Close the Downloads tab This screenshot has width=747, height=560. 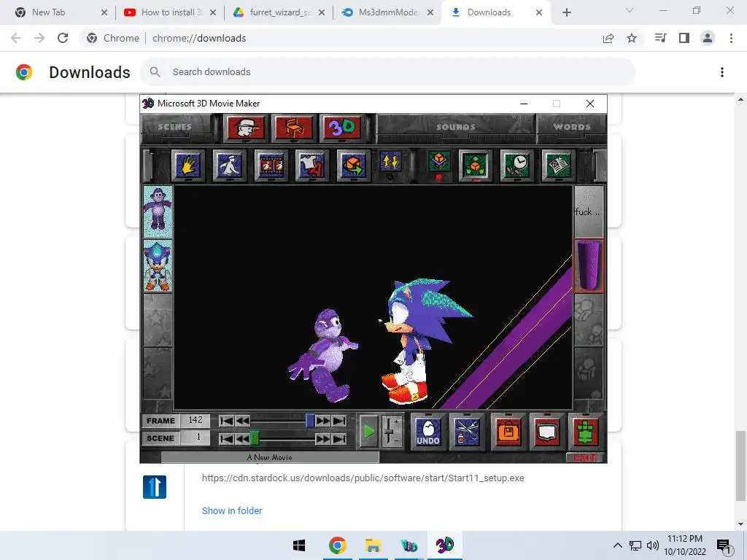(x=539, y=12)
